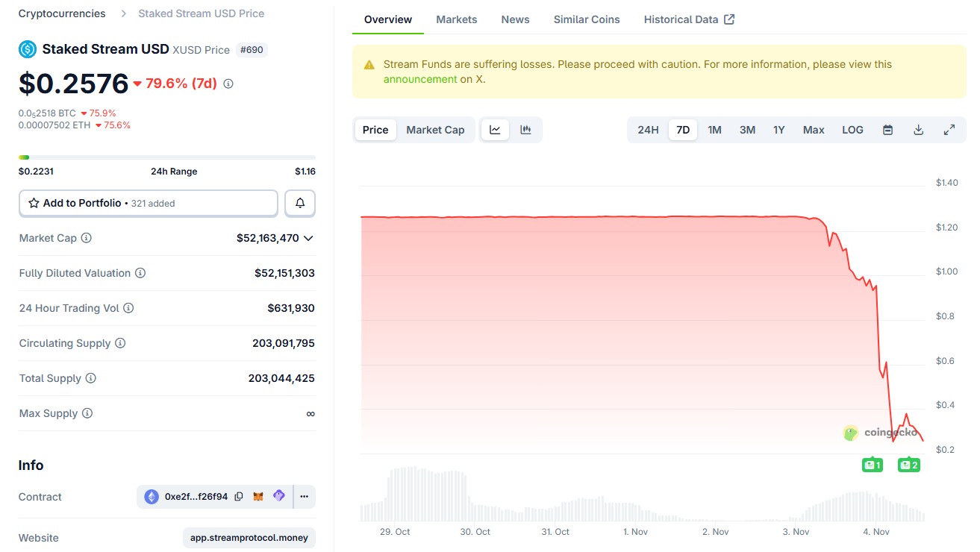The image size is (980, 552).
Task: Select the line chart icon
Action: (x=495, y=130)
